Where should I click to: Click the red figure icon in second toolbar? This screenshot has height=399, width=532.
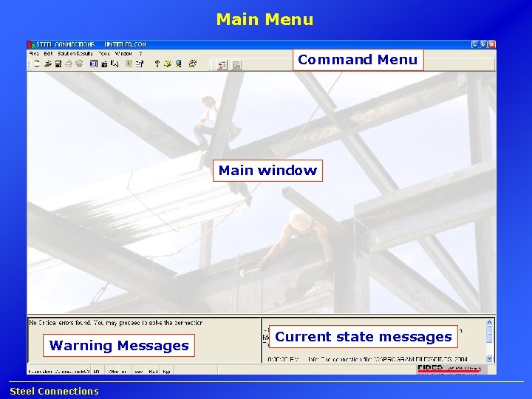222,65
